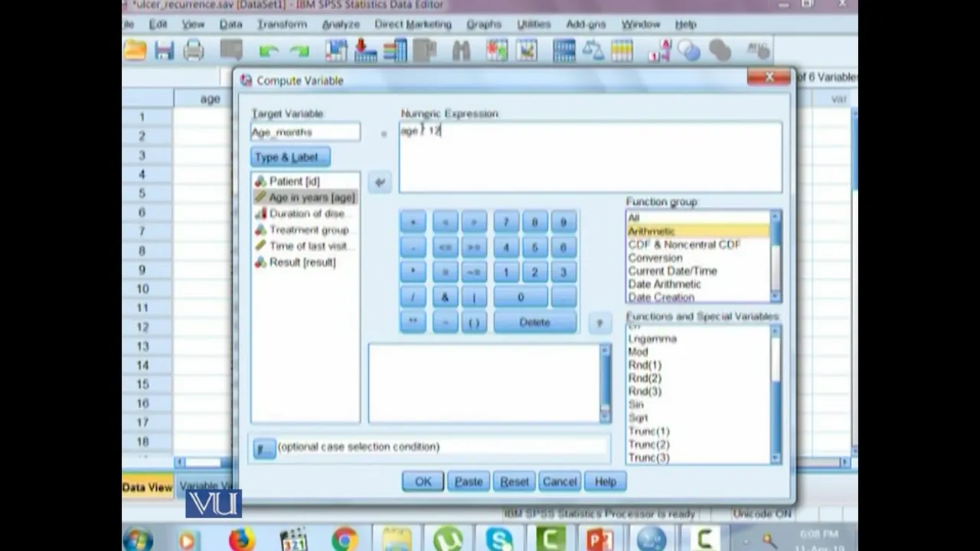This screenshot has height=551, width=980.
Task: Click the Spell Check ABC icon
Action: 757,51
